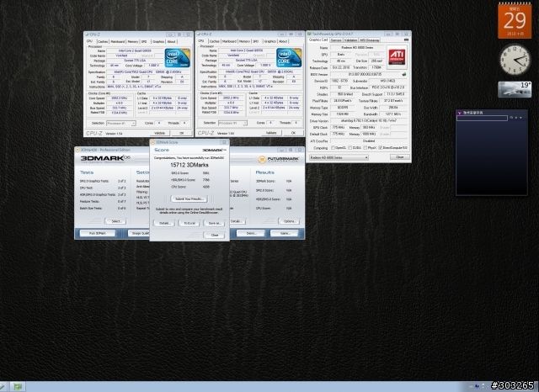This screenshot has height=392, width=539.
Task: Open the MSI Giveaway tab in GPU-Z
Action: [370, 40]
